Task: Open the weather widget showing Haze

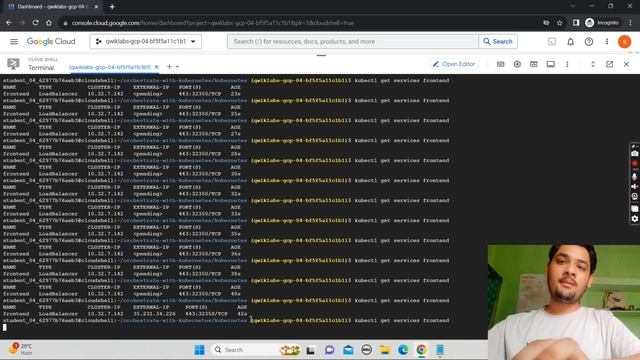Action: (x=21, y=349)
